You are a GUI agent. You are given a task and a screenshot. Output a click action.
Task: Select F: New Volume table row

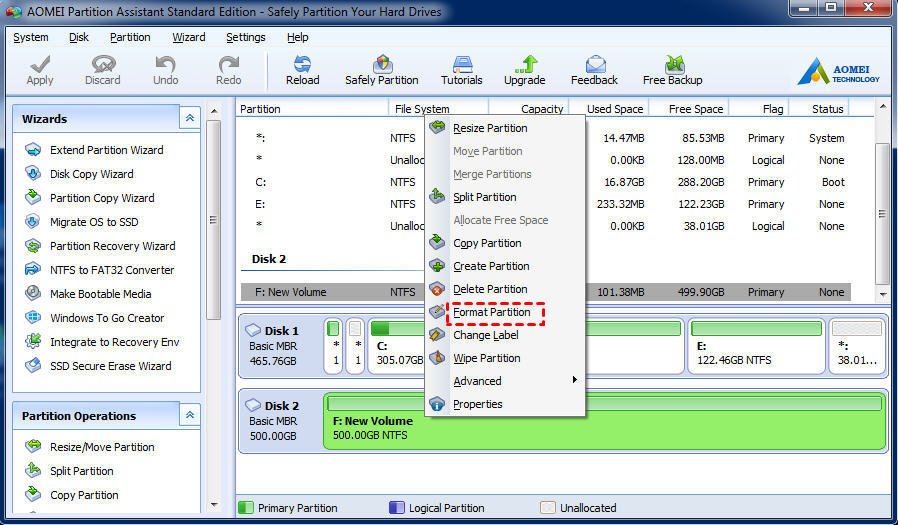546,292
